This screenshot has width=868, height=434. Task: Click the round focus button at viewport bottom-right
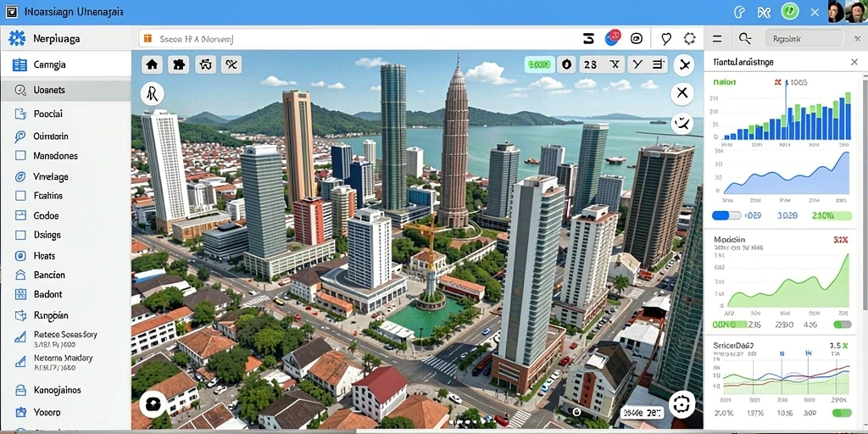tap(682, 404)
